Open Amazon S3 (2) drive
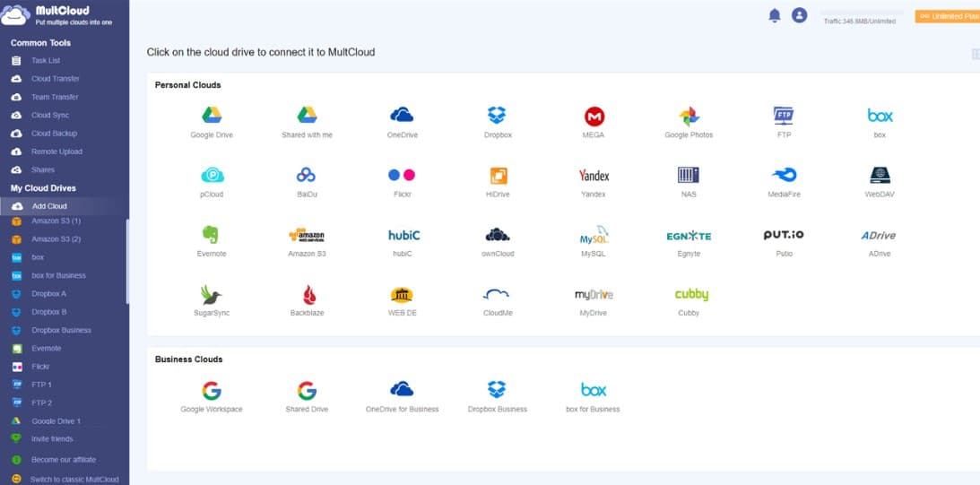980x485 pixels. tap(56, 239)
